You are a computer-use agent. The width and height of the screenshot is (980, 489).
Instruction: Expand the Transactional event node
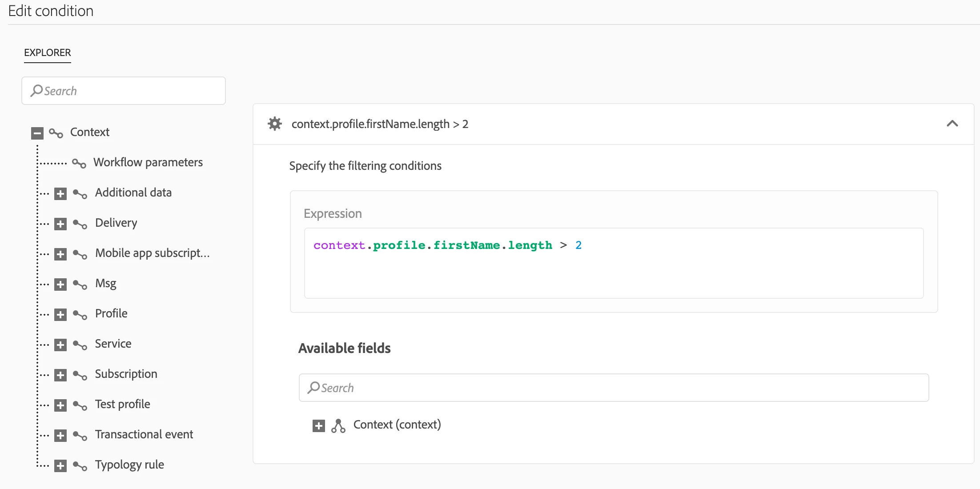[x=60, y=436]
